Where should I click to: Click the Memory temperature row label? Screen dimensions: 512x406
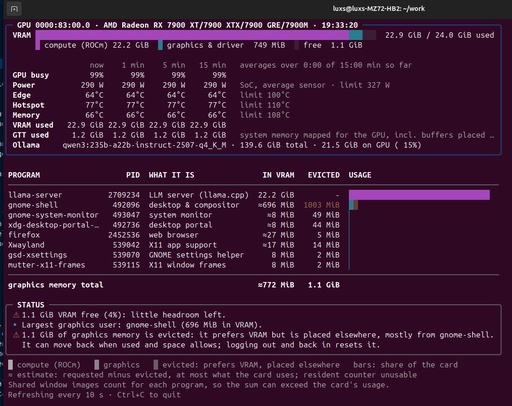click(x=26, y=115)
